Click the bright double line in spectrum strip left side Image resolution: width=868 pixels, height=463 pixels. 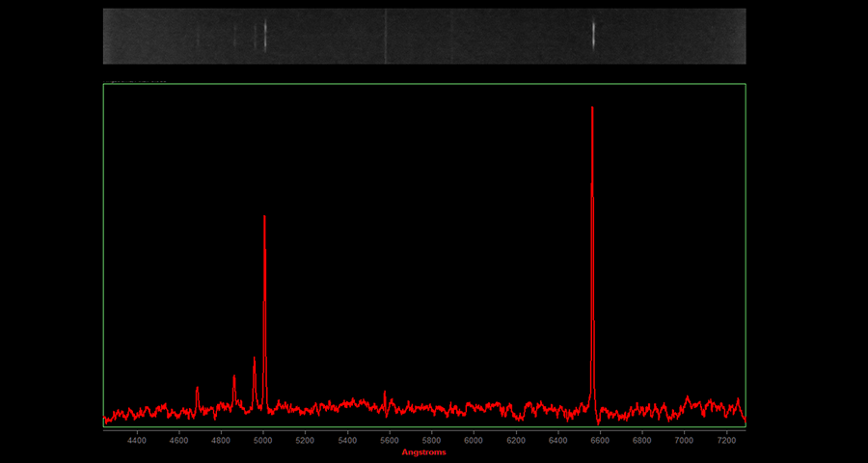tap(262, 36)
